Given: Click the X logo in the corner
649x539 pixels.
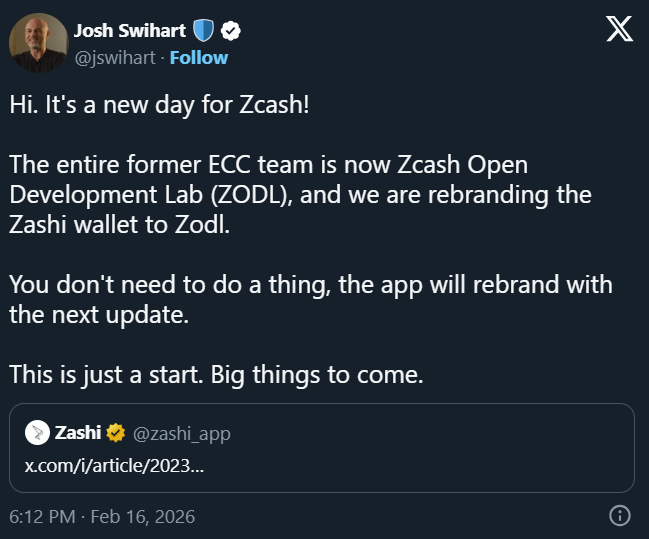Looking at the screenshot, I should [620, 30].
